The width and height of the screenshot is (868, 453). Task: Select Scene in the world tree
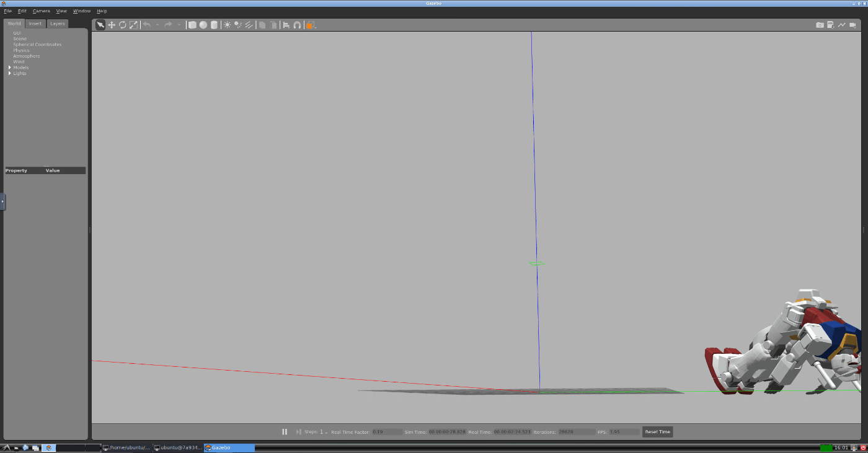[20, 38]
